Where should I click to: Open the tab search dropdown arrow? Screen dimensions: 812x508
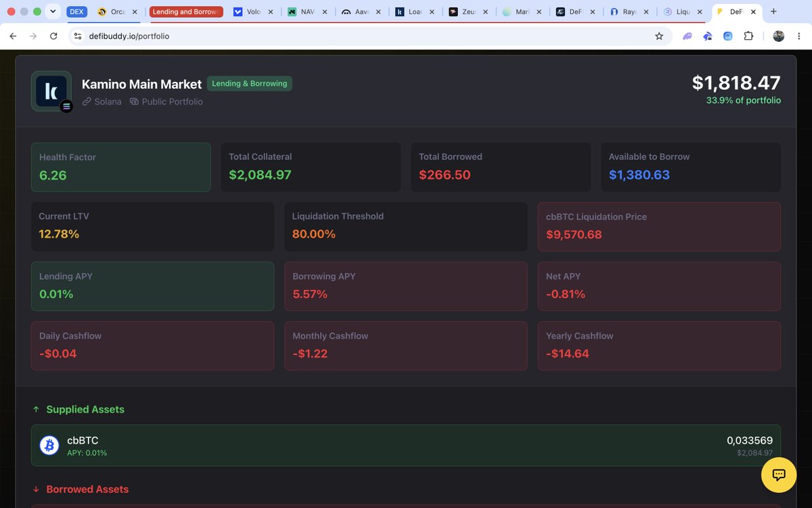point(53,12)
